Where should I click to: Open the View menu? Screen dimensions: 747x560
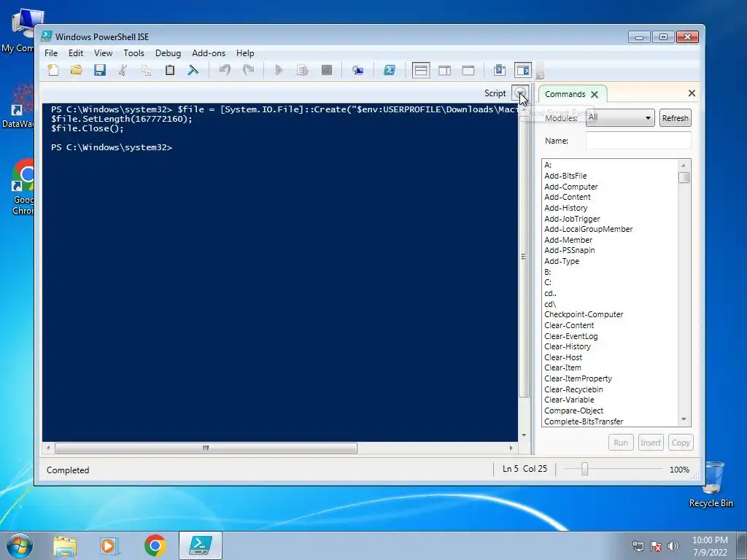pyautogui.click(x=103, y=52)
